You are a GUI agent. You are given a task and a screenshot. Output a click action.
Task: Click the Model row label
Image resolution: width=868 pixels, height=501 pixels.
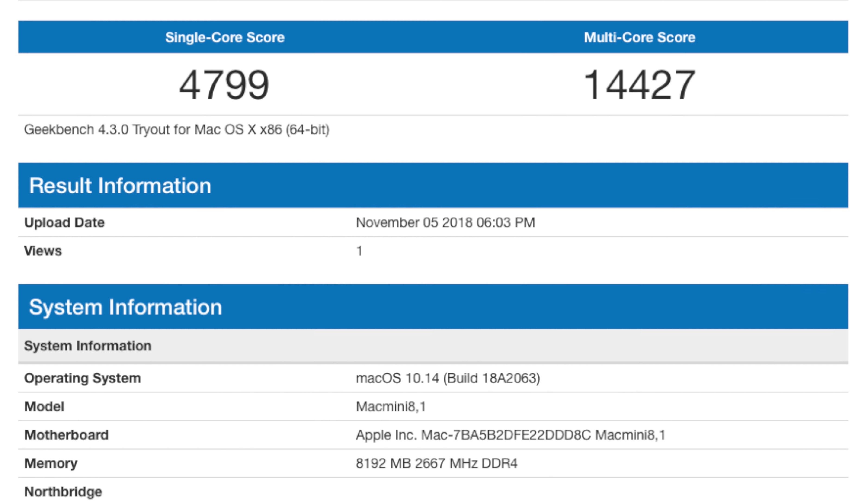pyautogui.click(x=44, y=407)
